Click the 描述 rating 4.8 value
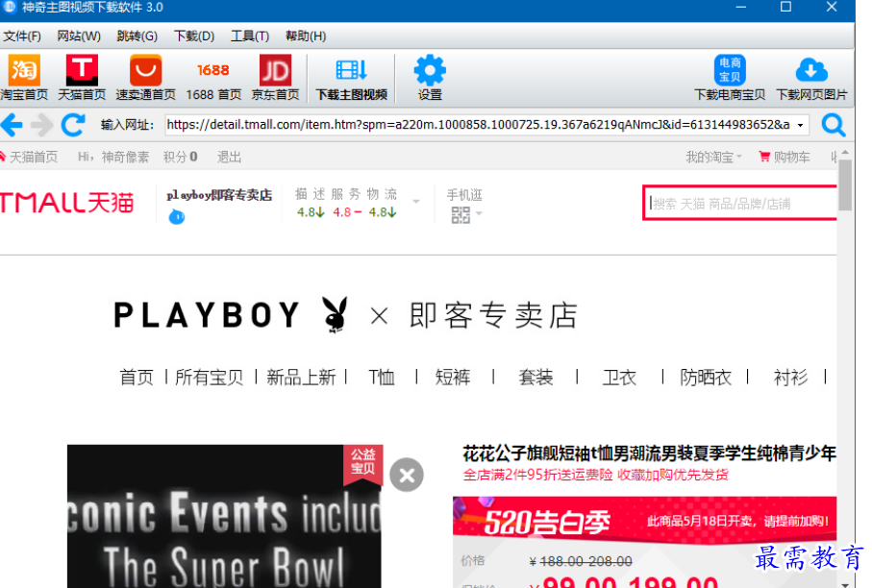Image resolution: width=872 pixels, height=588 pixels. point(311,212)
